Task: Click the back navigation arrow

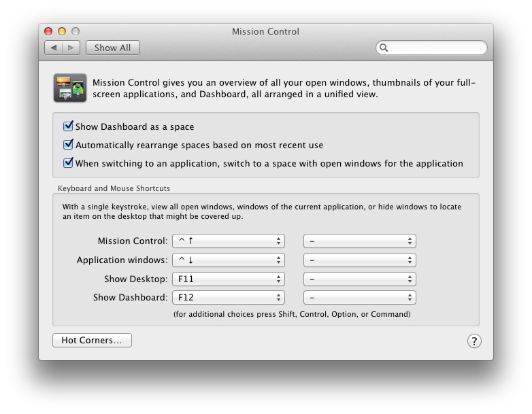Action: [x=54, y=48]
